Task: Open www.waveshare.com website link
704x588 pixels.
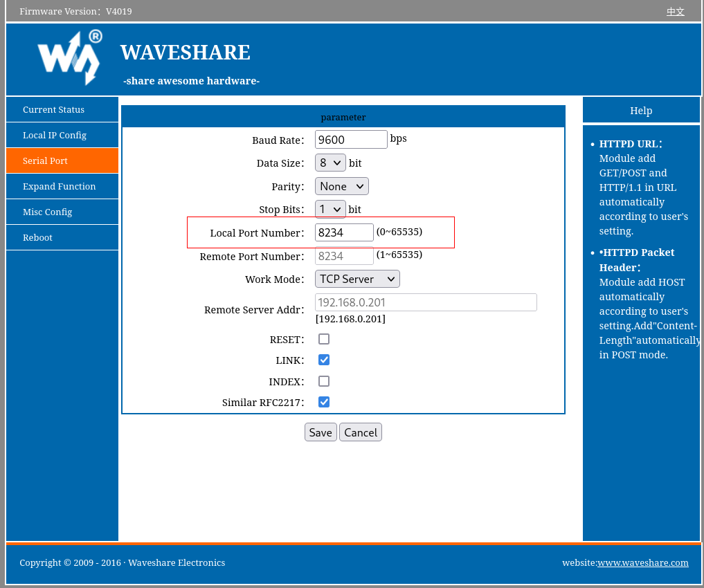Action: 642,562
